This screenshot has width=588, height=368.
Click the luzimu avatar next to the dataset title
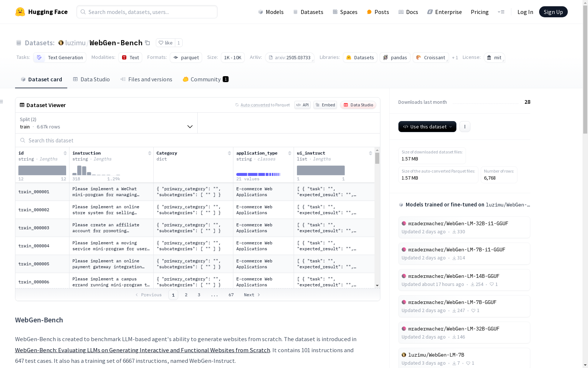tap(61, 43)
